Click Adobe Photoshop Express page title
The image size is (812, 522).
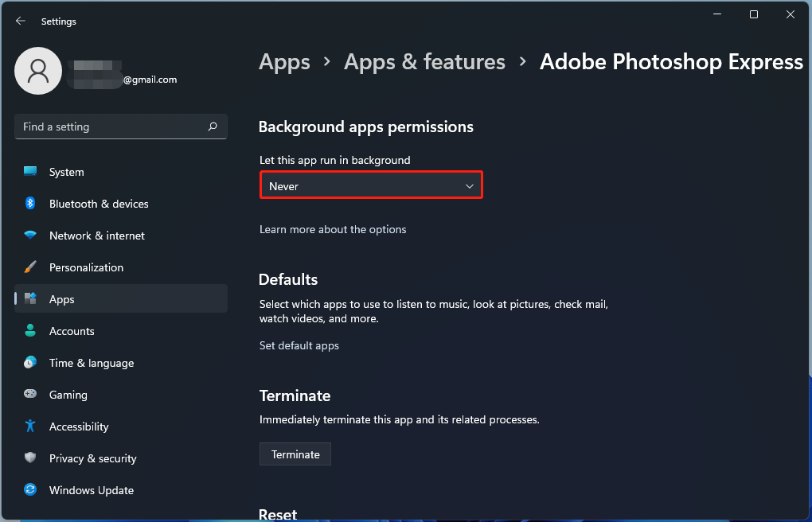coord(671,61)
